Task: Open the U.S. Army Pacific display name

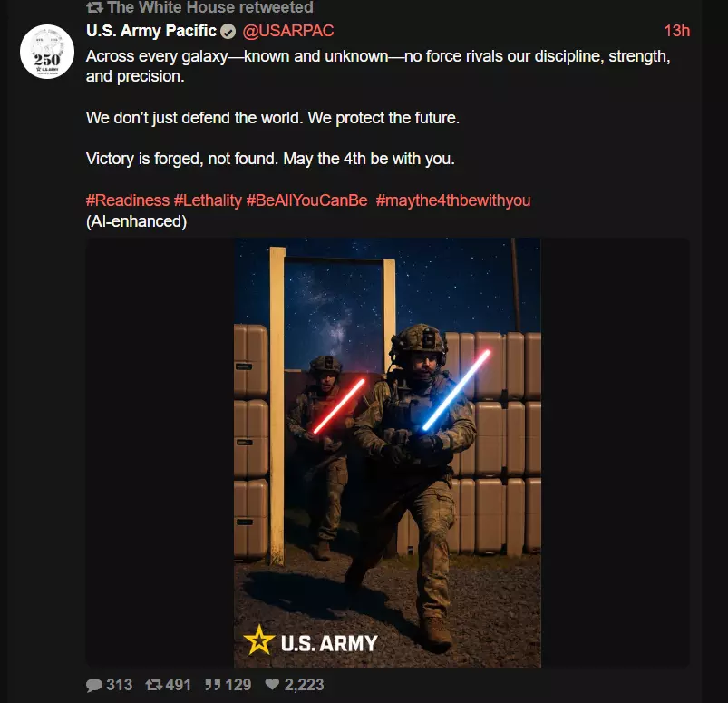Action: 151,31
